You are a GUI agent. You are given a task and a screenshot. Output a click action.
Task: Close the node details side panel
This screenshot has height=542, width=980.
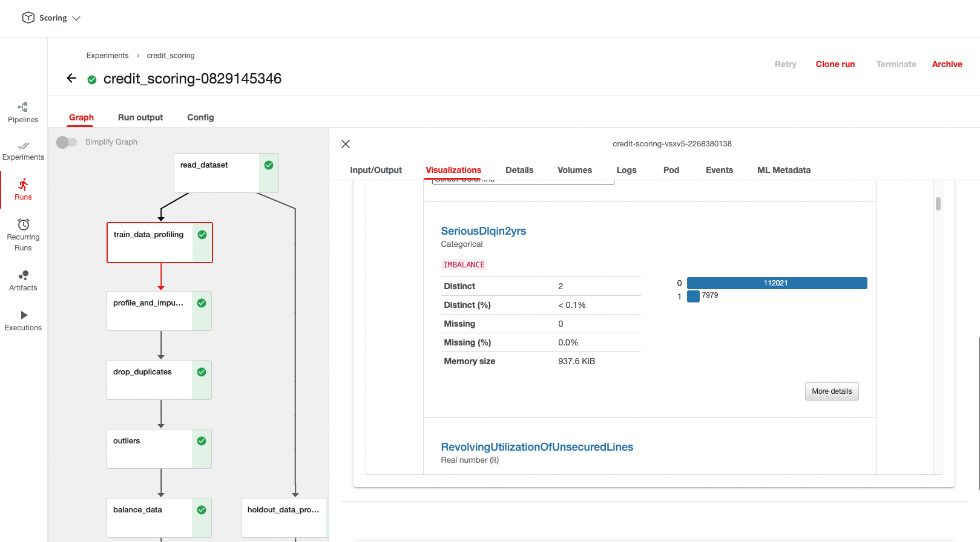coord(346,144)
